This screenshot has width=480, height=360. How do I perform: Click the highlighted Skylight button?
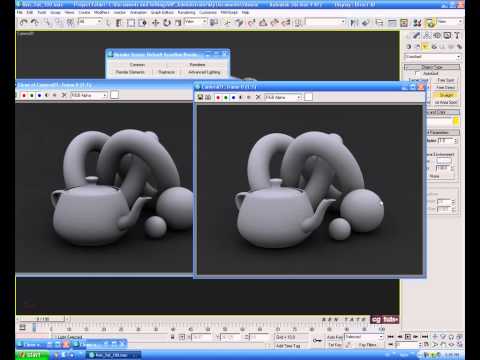(x=446, y=95)
